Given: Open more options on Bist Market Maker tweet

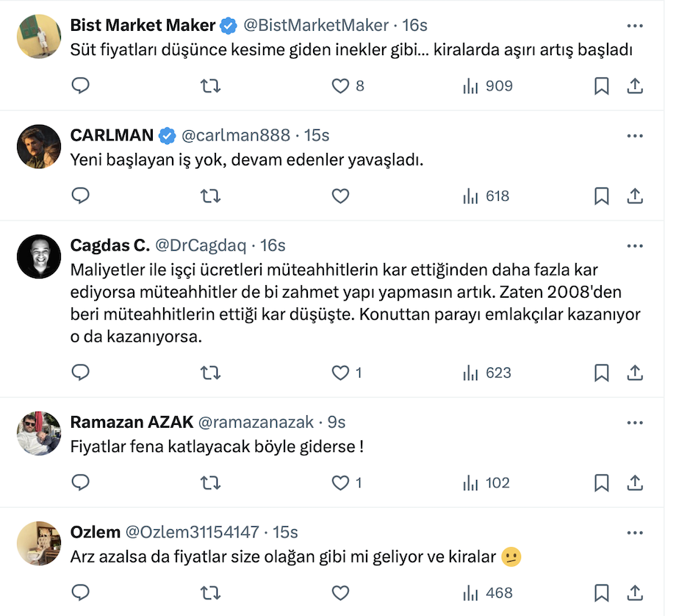Looking at the screenshot, I should point(635,25).
